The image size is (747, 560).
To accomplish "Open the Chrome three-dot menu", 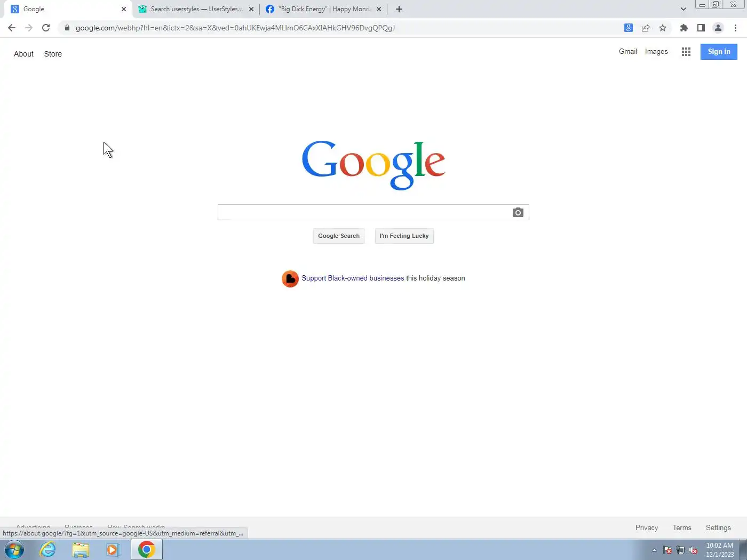I will click(x=735, y=28).
